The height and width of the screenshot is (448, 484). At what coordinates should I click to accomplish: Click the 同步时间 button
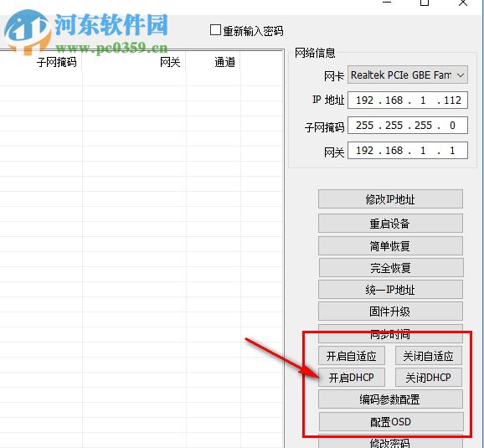(x=390, y=334)
